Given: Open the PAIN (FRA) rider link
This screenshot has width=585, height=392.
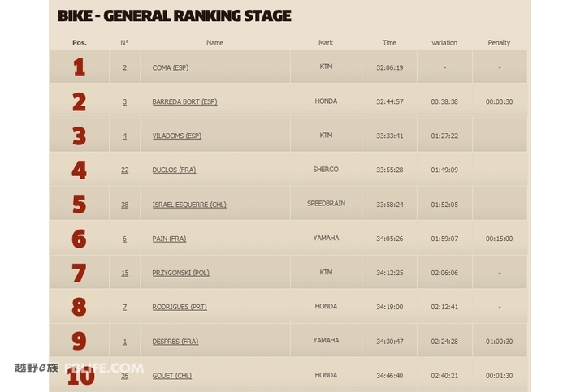Looking at the screenshot, I should click(169, 239).
